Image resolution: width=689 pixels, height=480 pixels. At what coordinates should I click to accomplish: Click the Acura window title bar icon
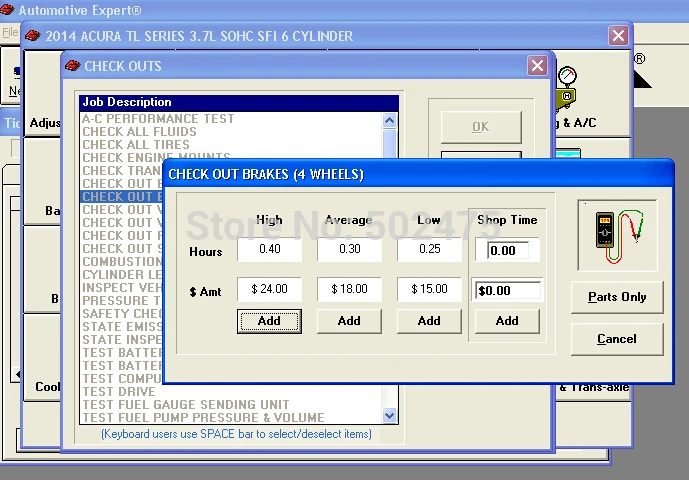(x=33, y=36)
